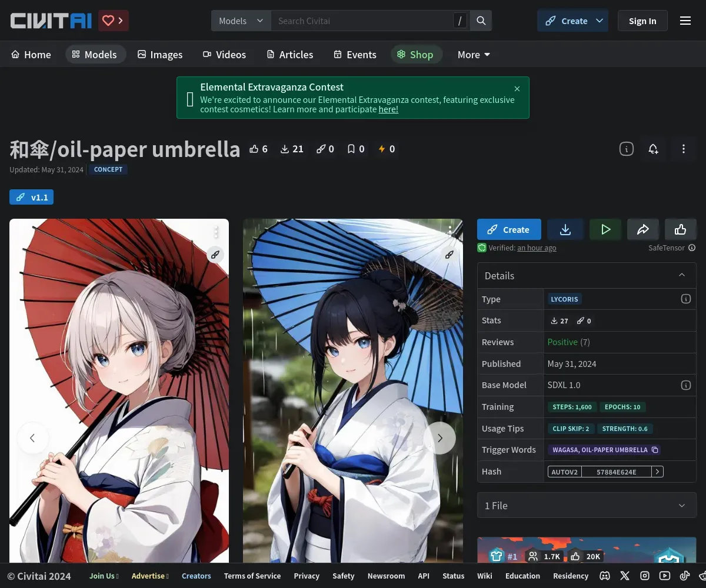Switch to the Videos tab

pos(225,55)
